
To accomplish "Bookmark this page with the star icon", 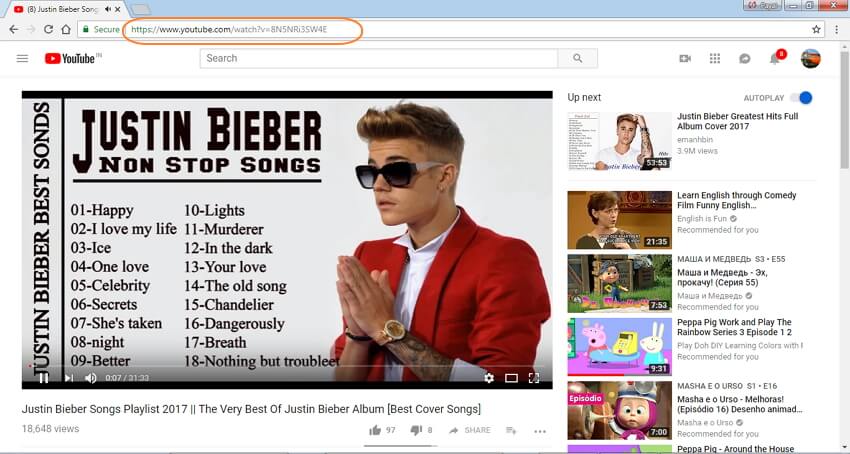I will pyautogui.click(x=816, y=30).
